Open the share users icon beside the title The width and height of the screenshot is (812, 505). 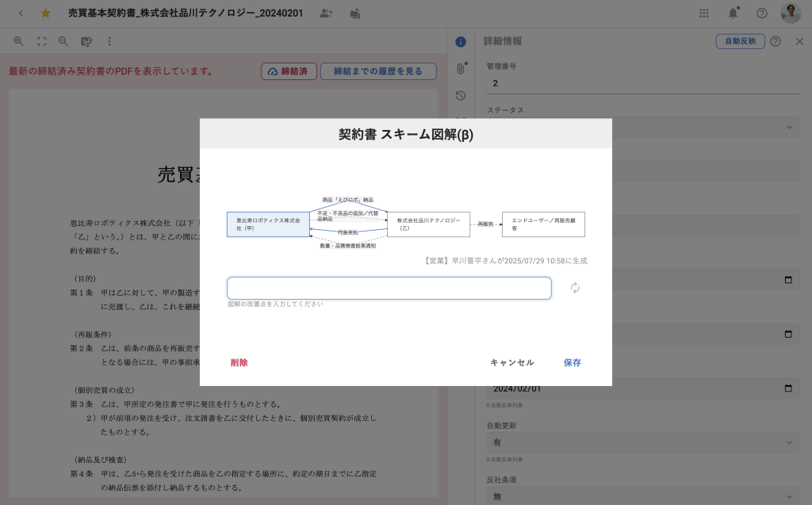pyautogui.click(x=326, y=13)
